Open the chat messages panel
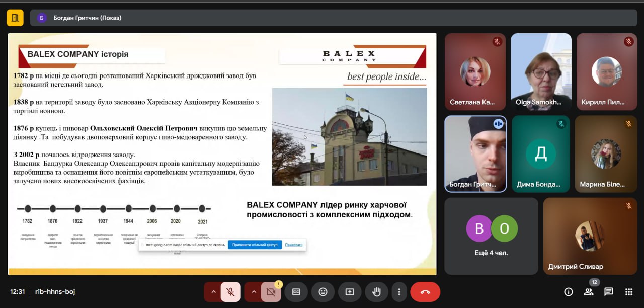 (x=609, y=292)
